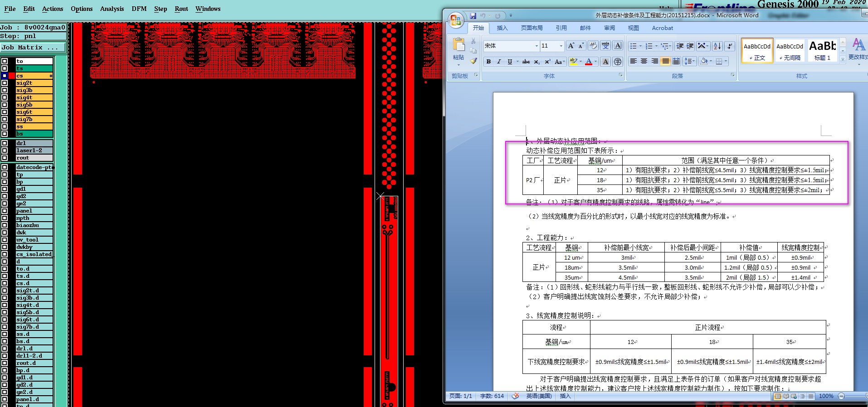Open the Analysis menu in Genesis

(x=112, y=9)
